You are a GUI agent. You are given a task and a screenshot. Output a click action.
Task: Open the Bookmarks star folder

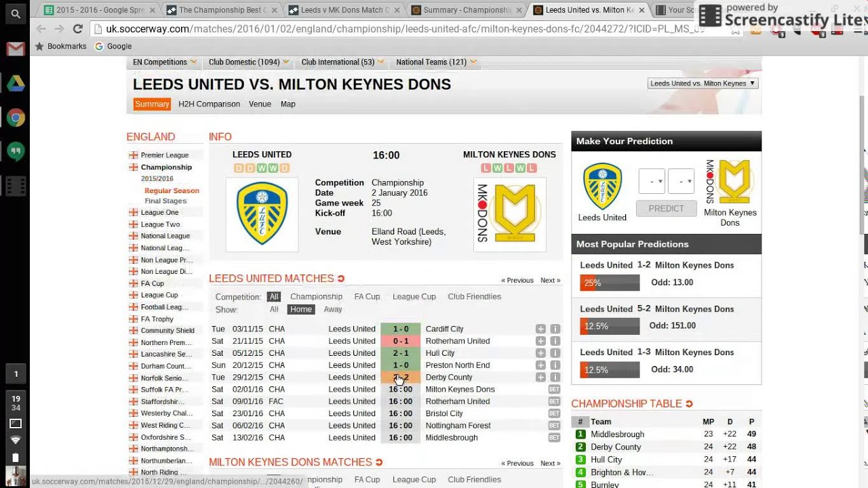[60, 46]
